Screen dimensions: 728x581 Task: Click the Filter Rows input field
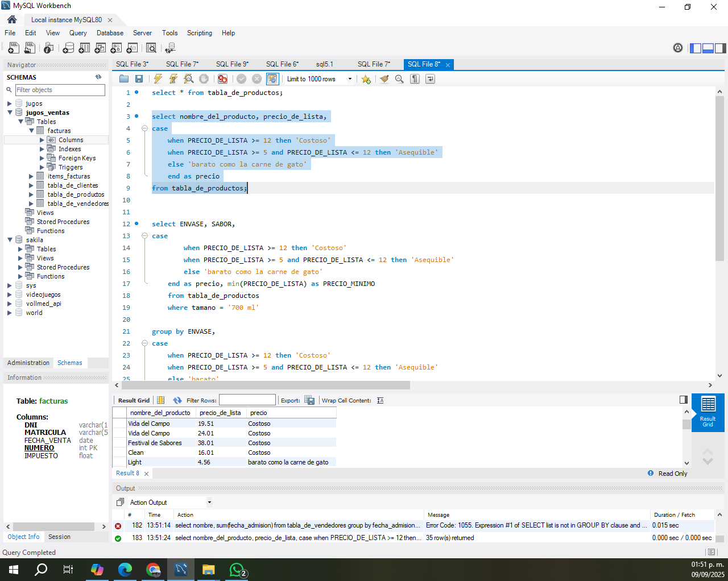coord(247,400)
